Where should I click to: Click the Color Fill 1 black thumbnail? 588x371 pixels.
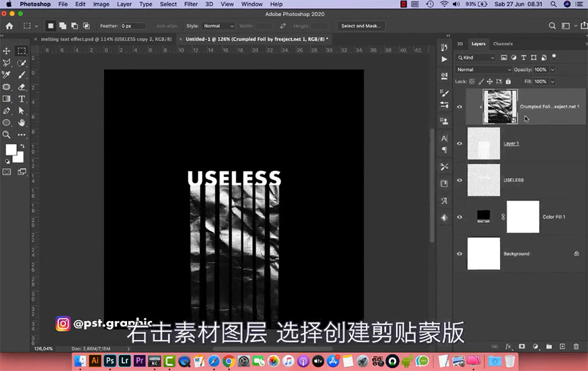(483, 216)
